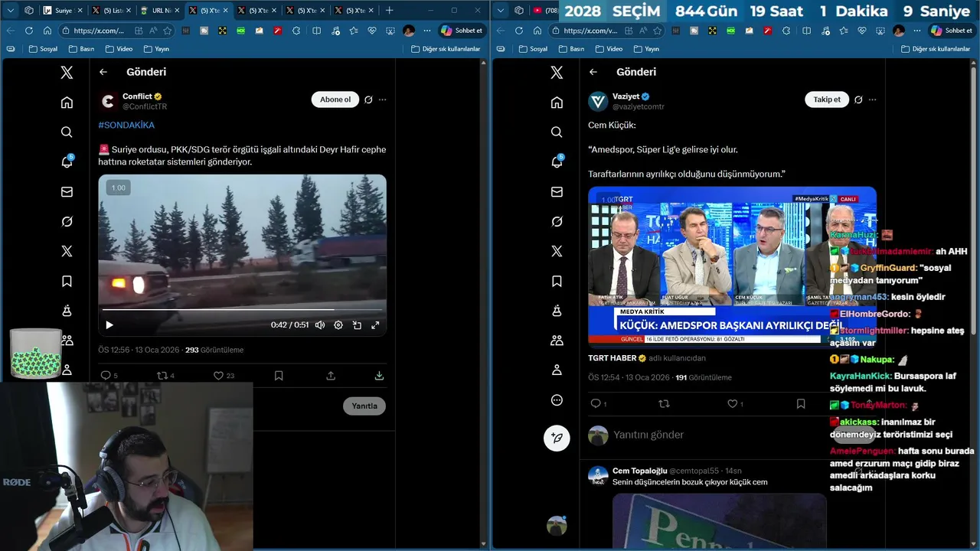
Task: Expand Yayın bookmarks folder in right window
Action: point(646,48)
